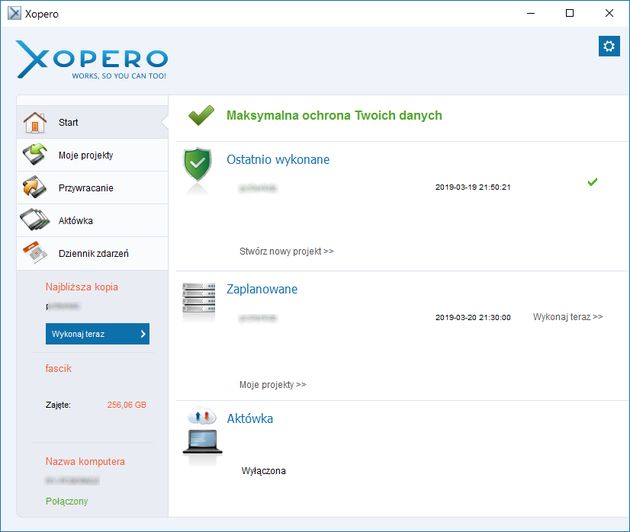This screenshot has height=532, width=630.
Task: Click the Start house icon
Action: point(35,123)
